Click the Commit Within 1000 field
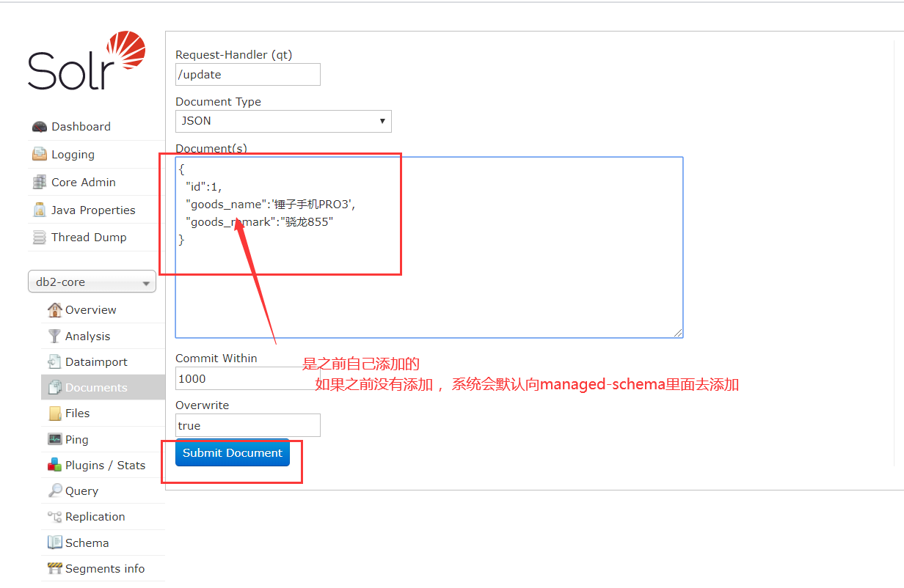Image resolution: width=904 pixels, height=588 pixels. tap(248, 378)
